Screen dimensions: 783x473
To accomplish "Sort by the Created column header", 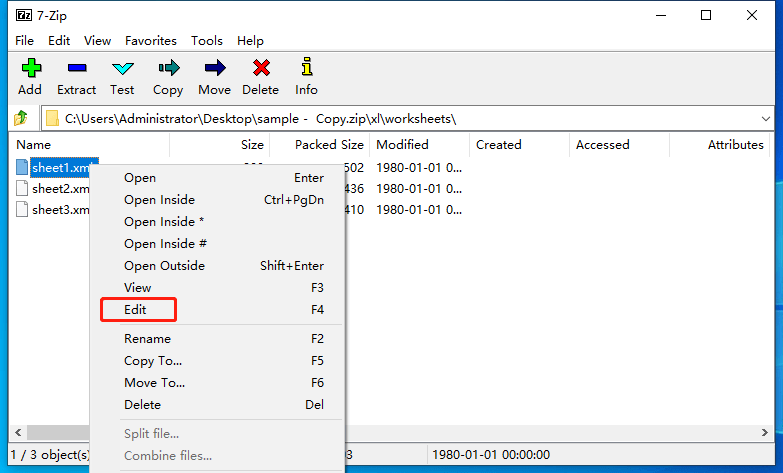I will 519,145.
